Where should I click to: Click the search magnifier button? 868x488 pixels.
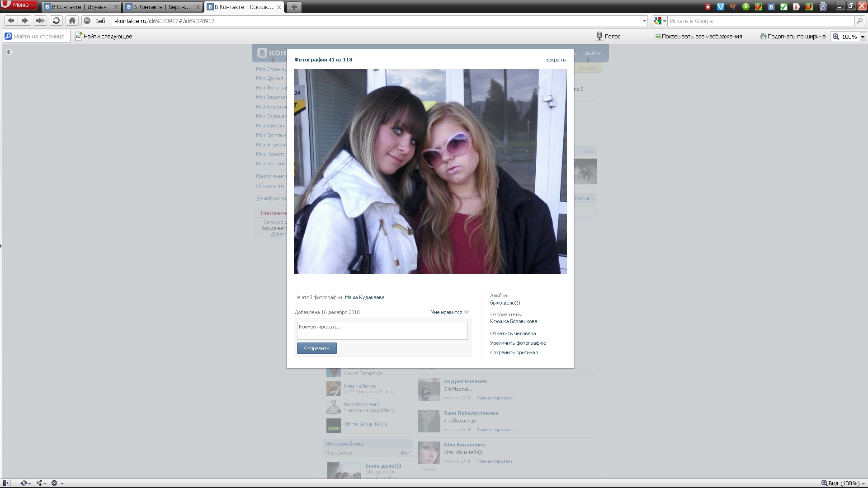click(859, 21)
